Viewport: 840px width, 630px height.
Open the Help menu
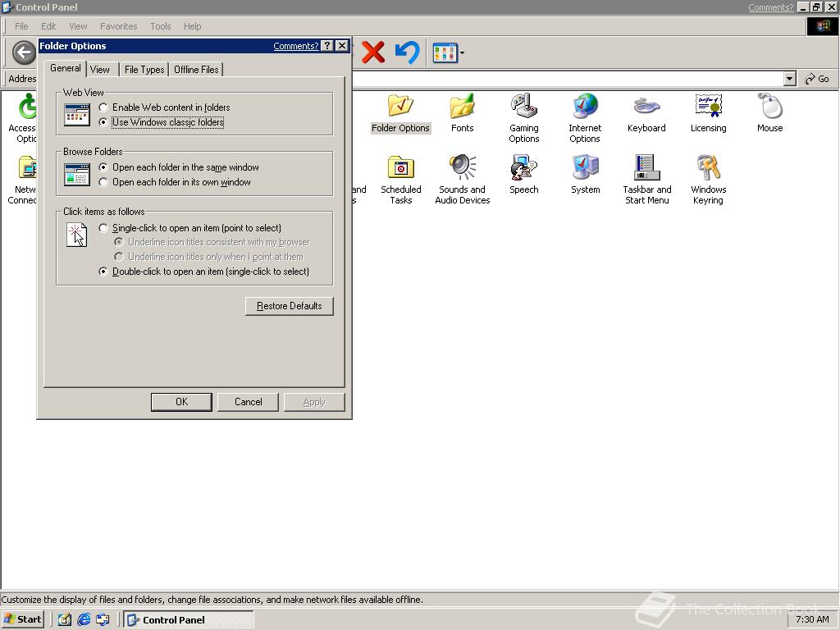click(192, 26)
